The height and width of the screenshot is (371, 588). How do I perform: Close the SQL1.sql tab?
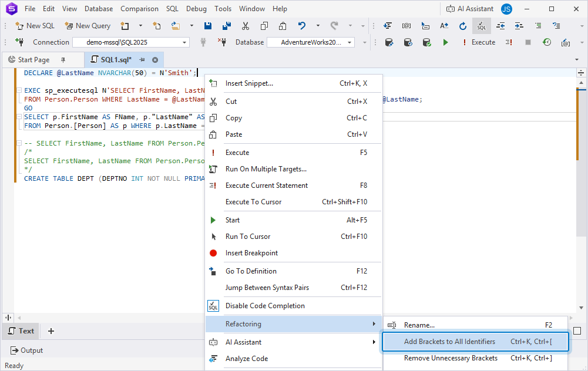(x=155, y=60)
